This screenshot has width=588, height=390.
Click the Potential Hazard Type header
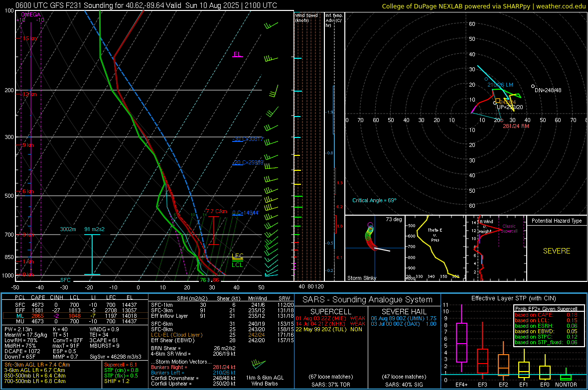point(557,221)
